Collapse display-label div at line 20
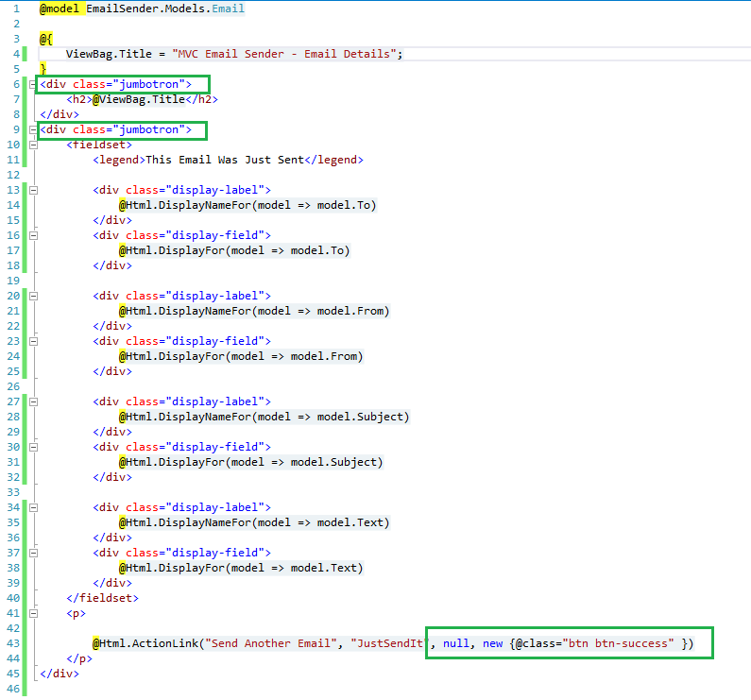The width and height of the screenshot is (751, 700). tap(33, 296)
